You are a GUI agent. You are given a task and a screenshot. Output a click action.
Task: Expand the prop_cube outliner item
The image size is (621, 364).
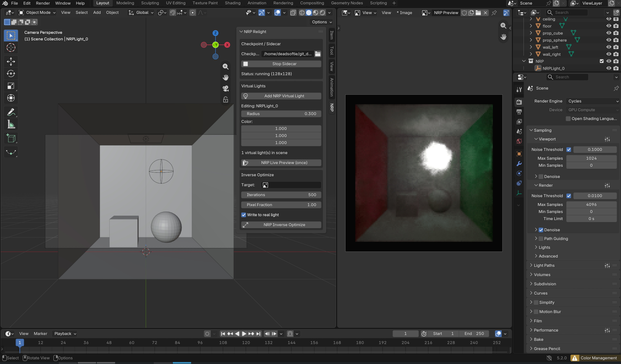pos(531,33)
